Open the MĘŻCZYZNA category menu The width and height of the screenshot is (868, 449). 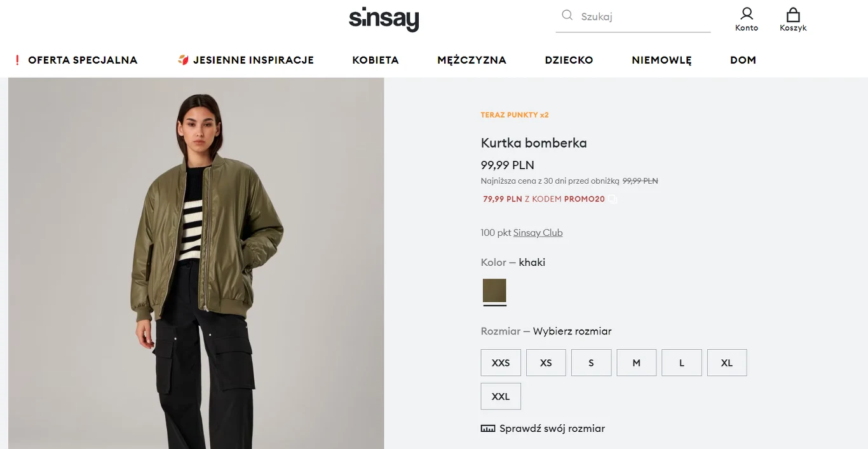pyautogui.click(x=471, y=60)
